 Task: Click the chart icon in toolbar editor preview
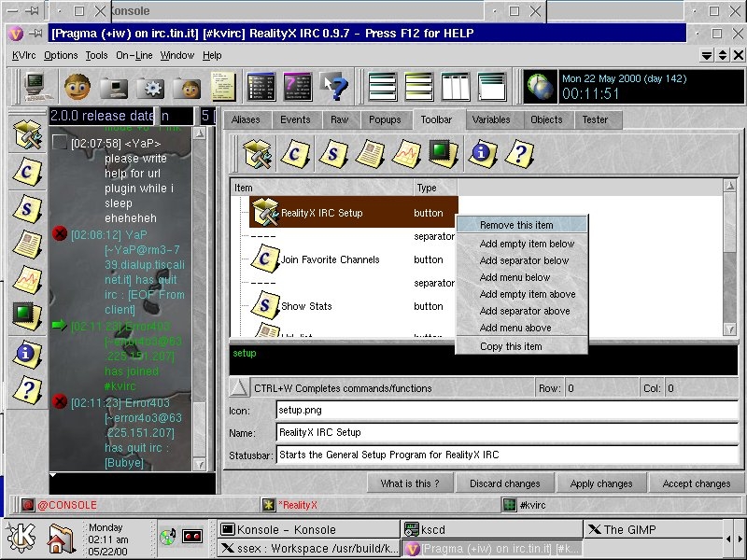click(406, 154)
